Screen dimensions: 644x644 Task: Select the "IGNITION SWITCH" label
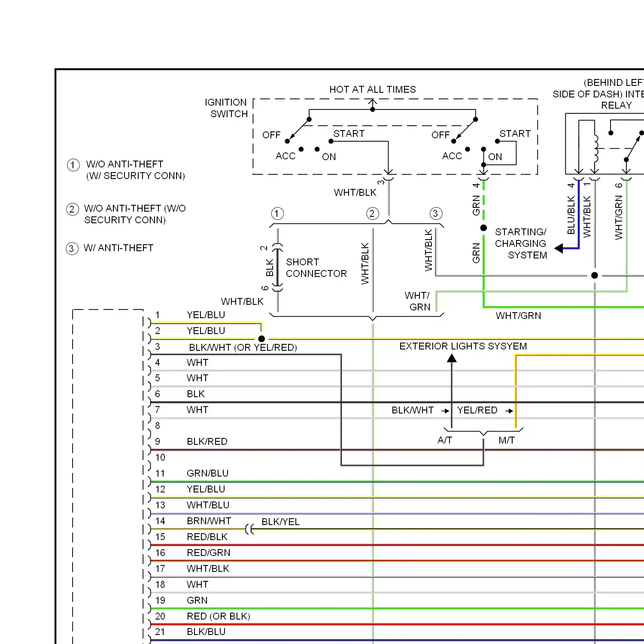pos(226,108)
